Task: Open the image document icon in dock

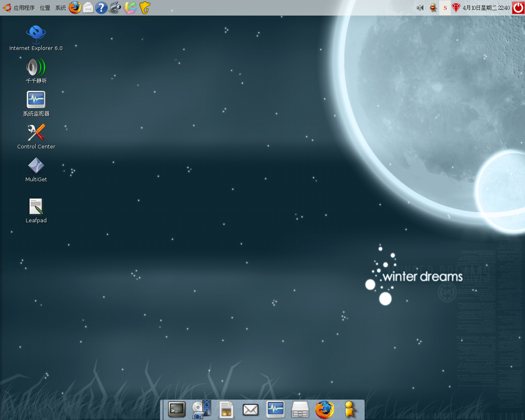Action: [x=226, y=410]
